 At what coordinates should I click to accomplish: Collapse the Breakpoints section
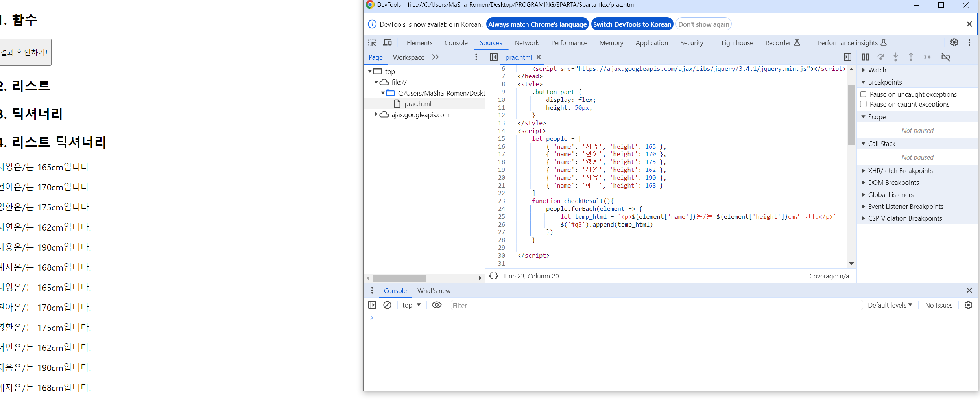click(864, 82)
